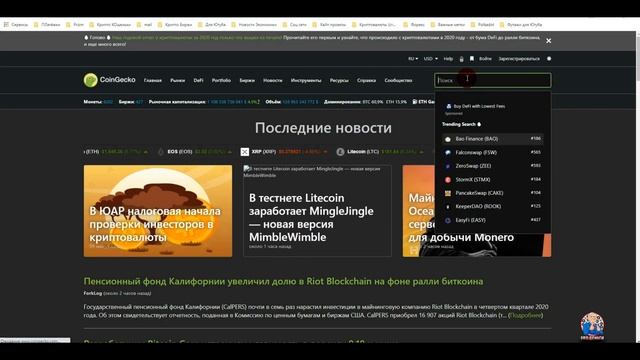The image size is (640, 360).
Task: Click the bookmark icon in the top bar
Action: [472, 59]
